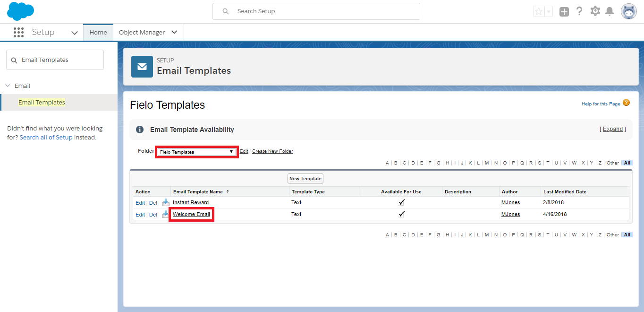Click the Available For Use checkmark for Instant Reward
Image resolution: width=644 pixels, height=312 pixels.
point(401,202)
